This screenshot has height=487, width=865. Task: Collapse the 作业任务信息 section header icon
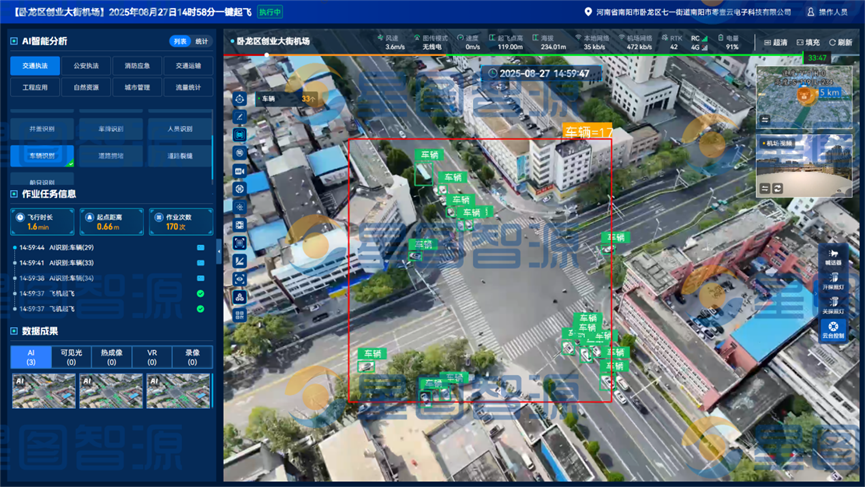point(14,194)
